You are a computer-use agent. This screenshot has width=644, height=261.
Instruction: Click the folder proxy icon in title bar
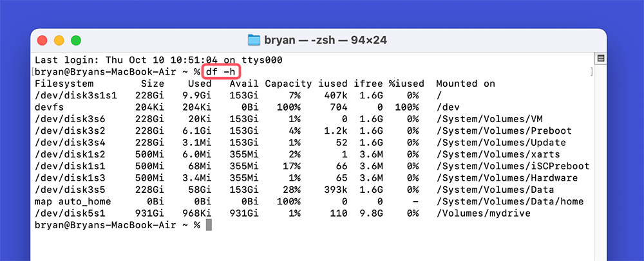pos(254,40)
